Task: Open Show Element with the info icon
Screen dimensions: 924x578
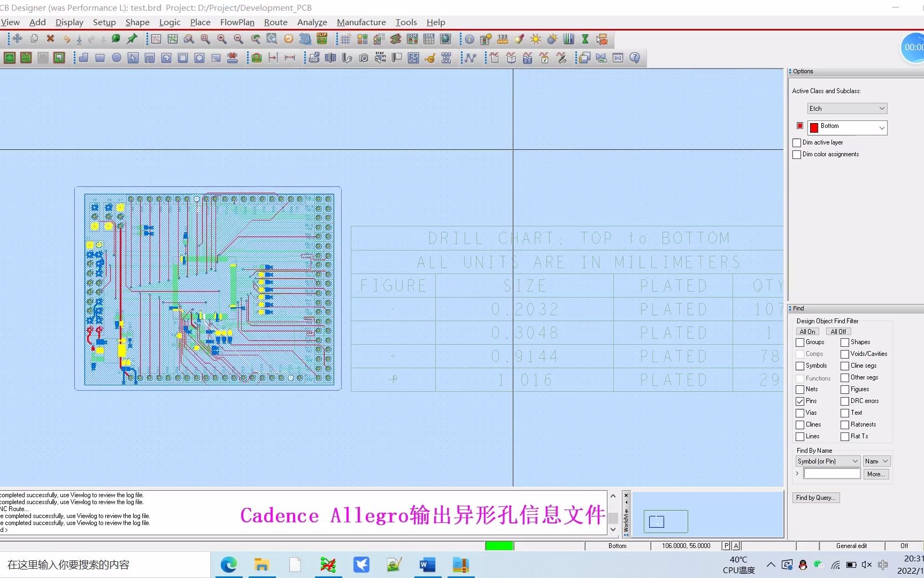Action: [x=469, y=39]
